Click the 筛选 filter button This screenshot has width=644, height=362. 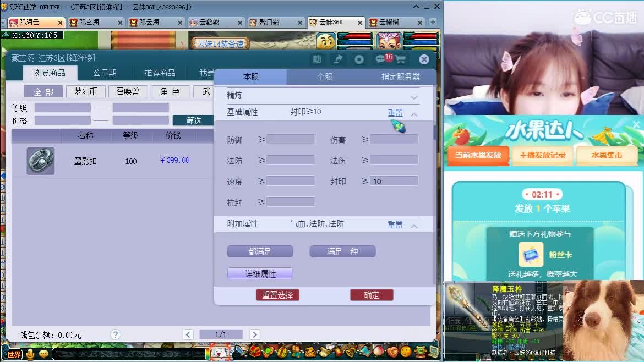pos(193,120)
